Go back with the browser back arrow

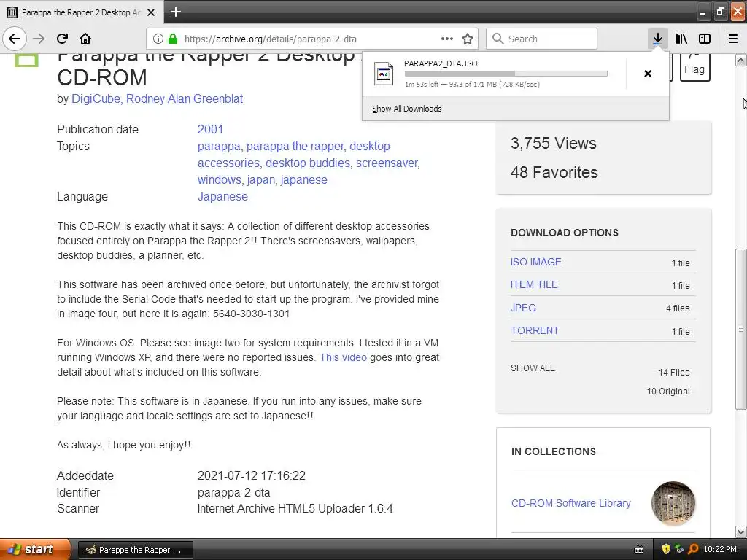pyautogui.click(x=15, y=39)
